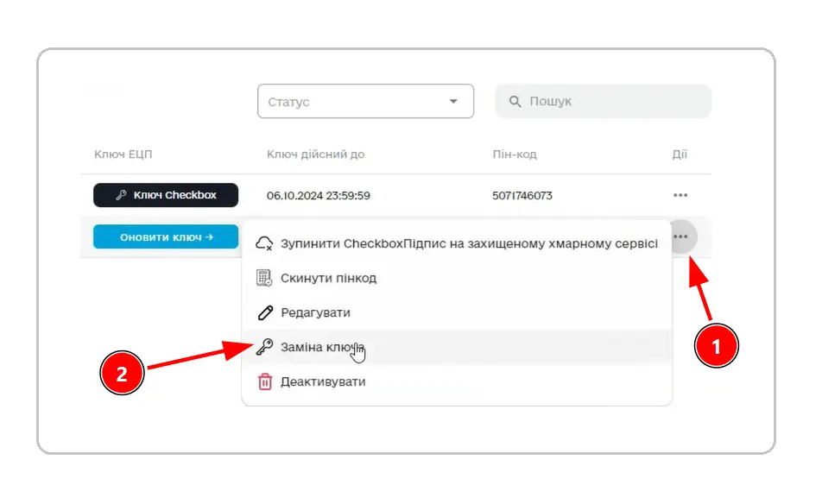Click the trash icon for Деактивувати
The width and height of the screenshot is (822, 504).
pos(265,381)
